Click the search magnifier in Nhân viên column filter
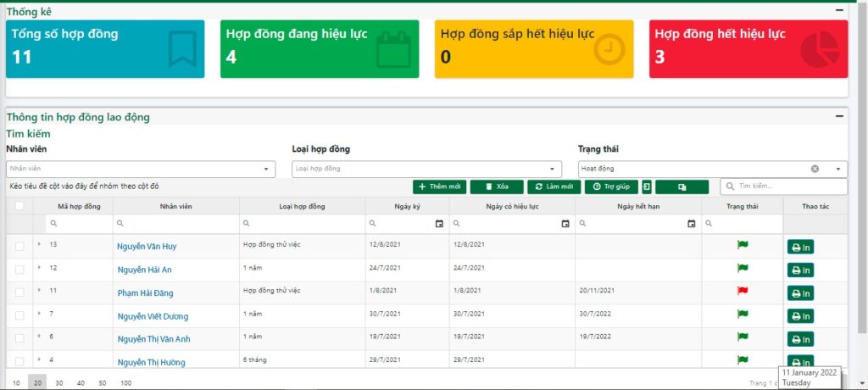This screenshot has height=390, width=868. click(x=120, y=223)
